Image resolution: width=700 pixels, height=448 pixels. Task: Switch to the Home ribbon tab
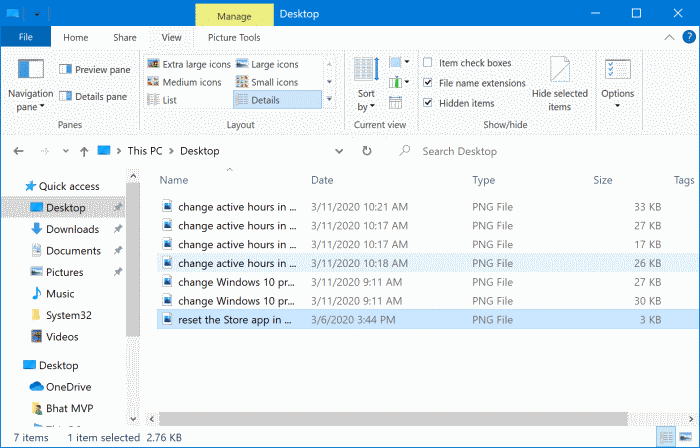[75, 37]
